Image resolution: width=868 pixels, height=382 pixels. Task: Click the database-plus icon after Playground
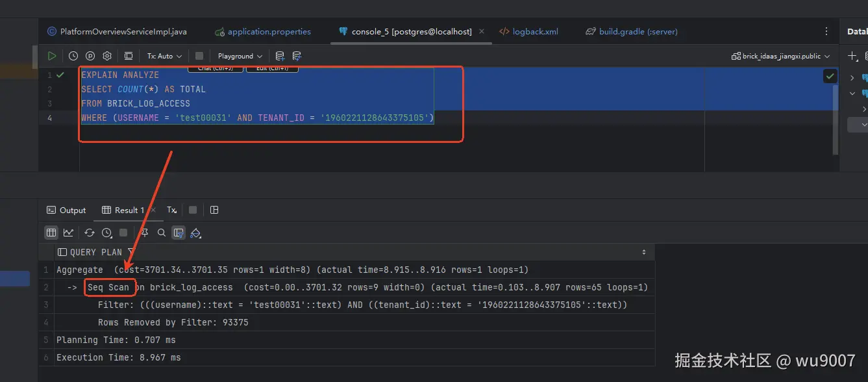[x=280, y=56]
